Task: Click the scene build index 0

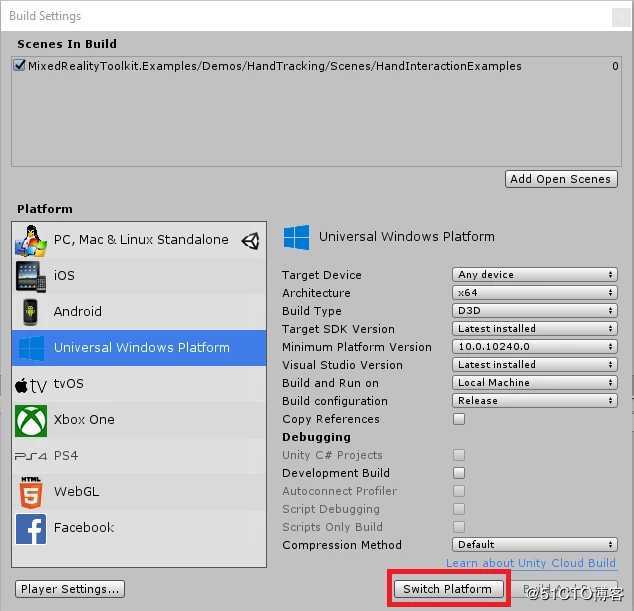Action: click(615, 66)
